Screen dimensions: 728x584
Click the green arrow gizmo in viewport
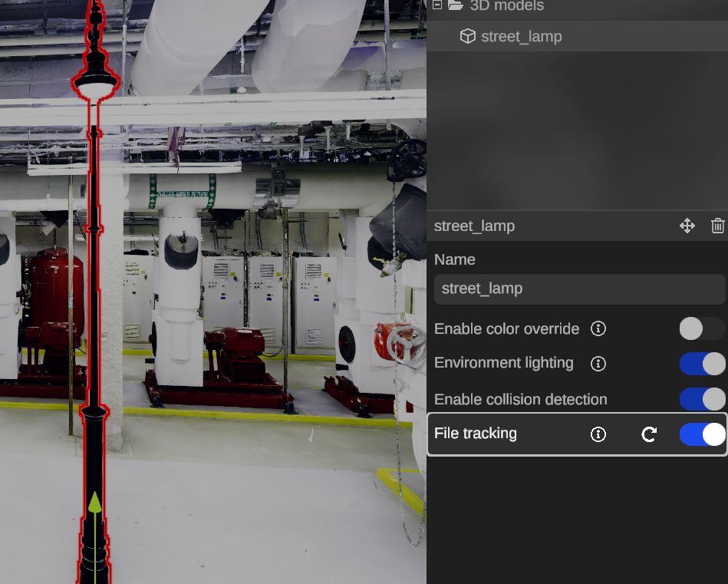pyautogui.click(x=94, y=503)
